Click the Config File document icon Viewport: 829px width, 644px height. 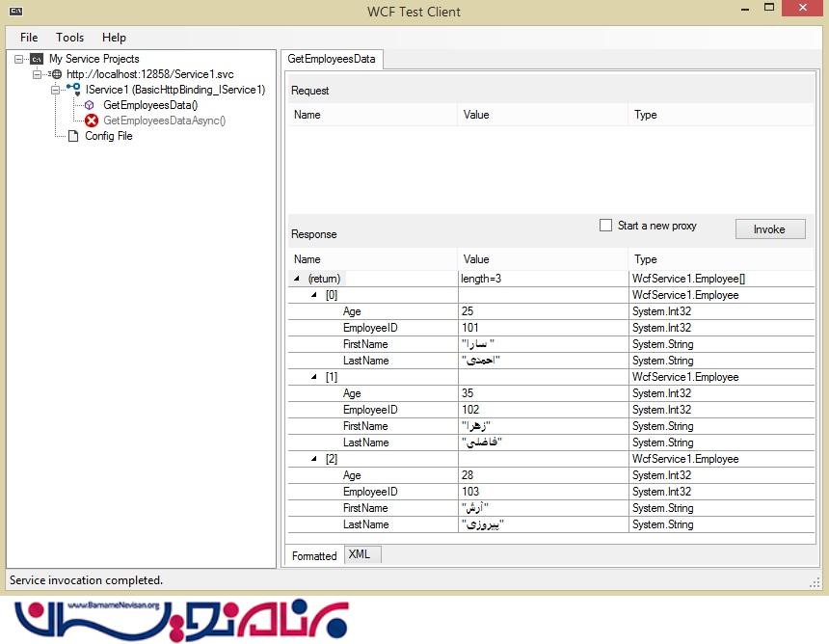tap(73, 136)
